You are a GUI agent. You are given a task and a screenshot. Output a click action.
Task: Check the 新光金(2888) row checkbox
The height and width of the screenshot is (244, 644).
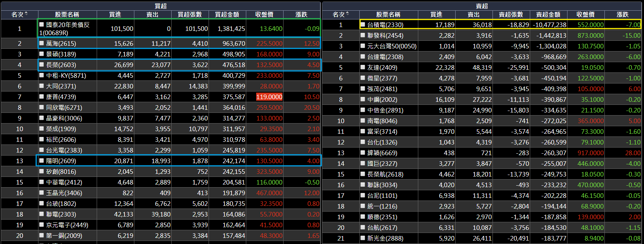tap(363, 238)
